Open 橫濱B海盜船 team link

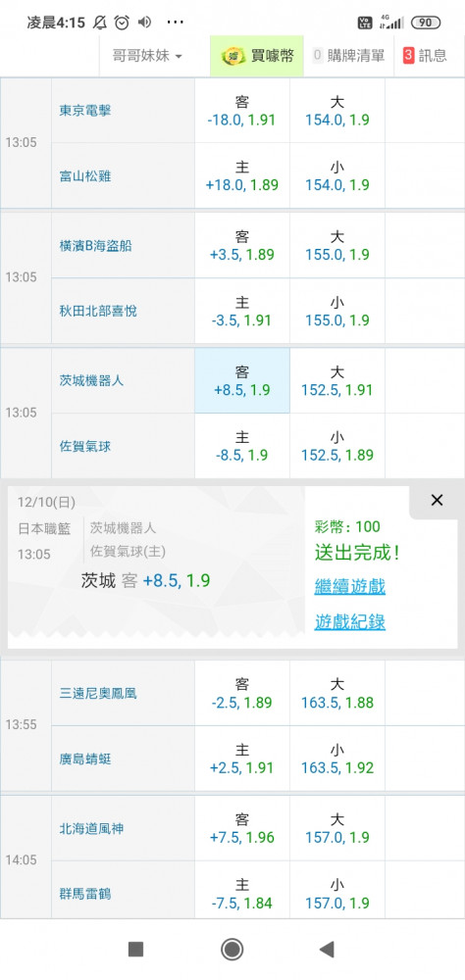click(96, 246)
